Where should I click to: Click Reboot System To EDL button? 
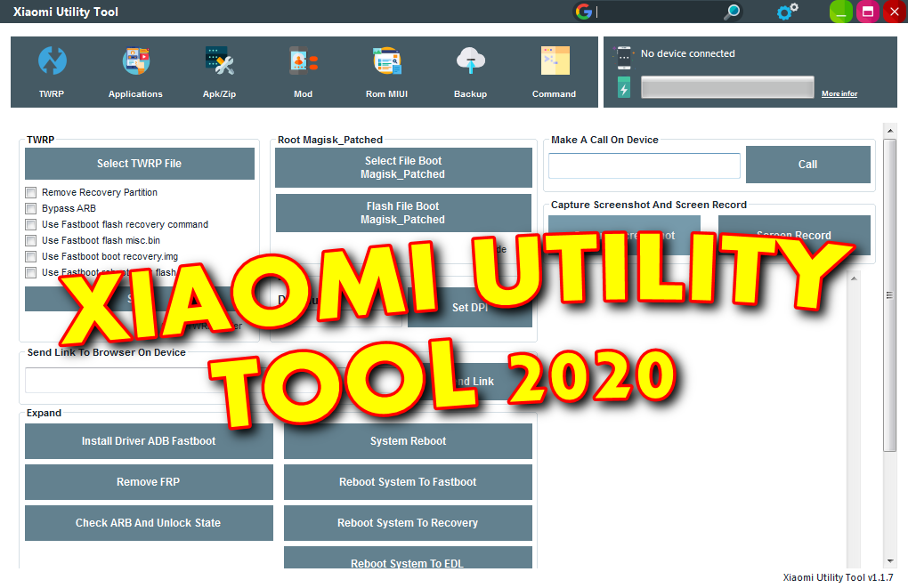pyautogui.click(x=408, y=559)
